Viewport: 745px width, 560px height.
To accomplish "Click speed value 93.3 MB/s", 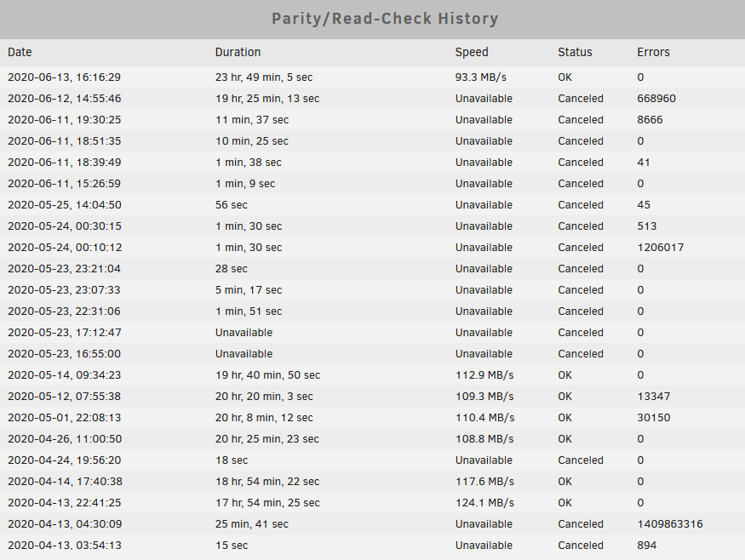I will click(x=481, y=77).
